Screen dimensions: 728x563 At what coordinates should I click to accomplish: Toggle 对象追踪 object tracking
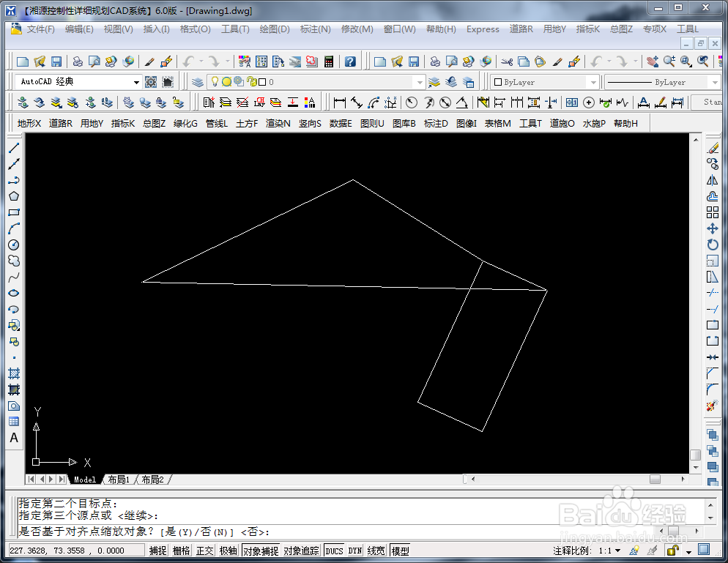click(x=301, y=551)
